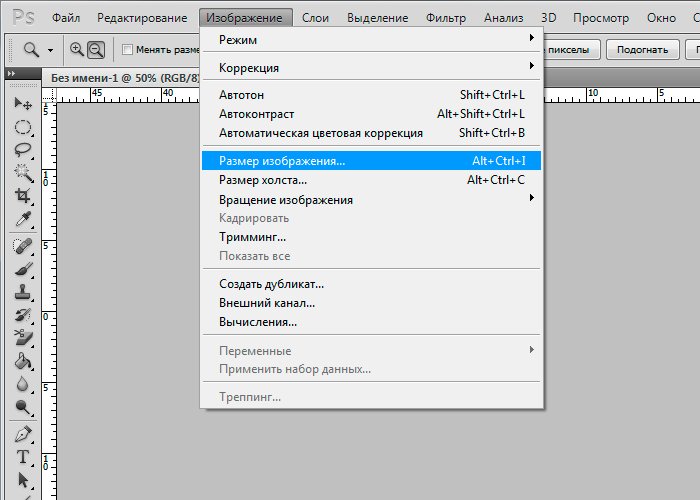The image size is (700, 500).
Task: Select the Move tool
Action: tap(23, 103)
